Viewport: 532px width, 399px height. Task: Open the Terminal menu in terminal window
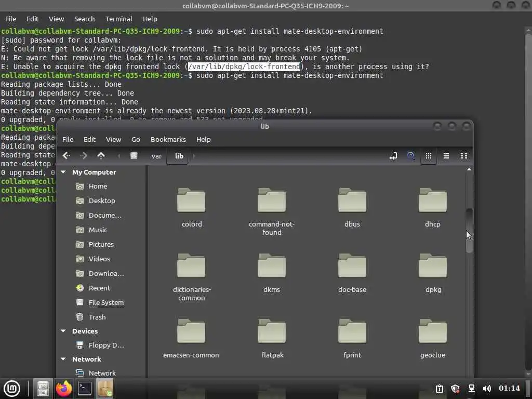(x=119, y=19)
